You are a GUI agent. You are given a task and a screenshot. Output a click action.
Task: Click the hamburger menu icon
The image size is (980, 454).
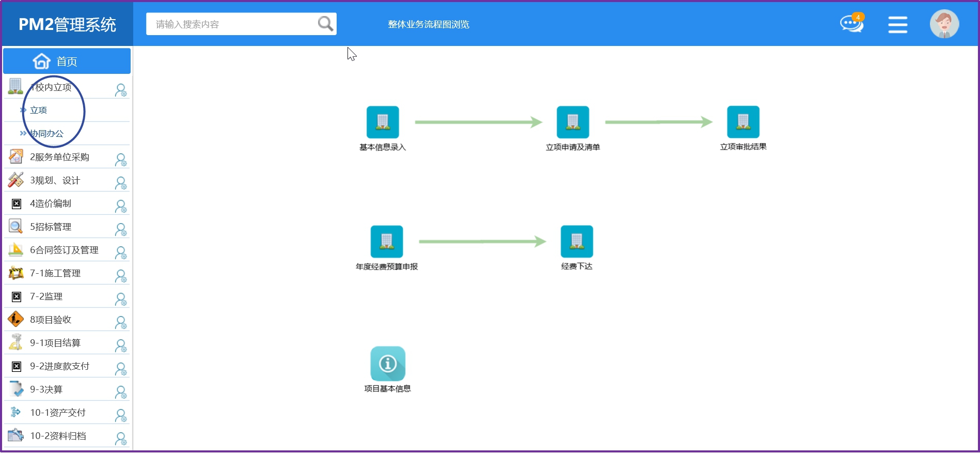[897, 24]
